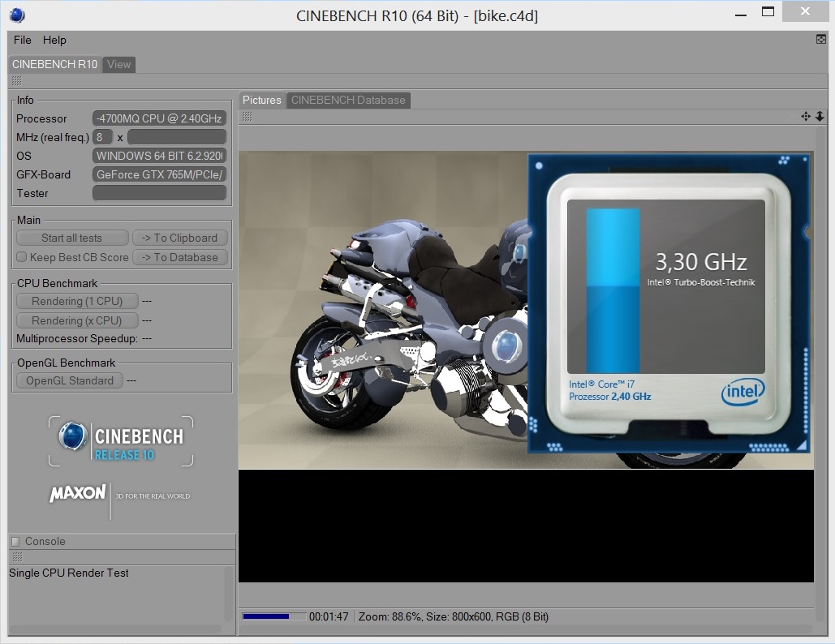Click the zoom-view arrow icon in Pictures panel
Image resolution: width=835 pixels, height=644 pixels.
pos(820,117)
